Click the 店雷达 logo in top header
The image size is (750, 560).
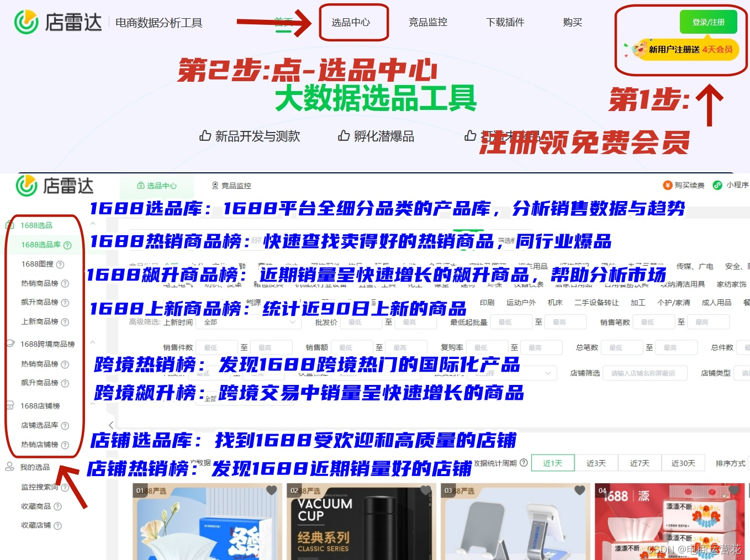click(58, 22)
